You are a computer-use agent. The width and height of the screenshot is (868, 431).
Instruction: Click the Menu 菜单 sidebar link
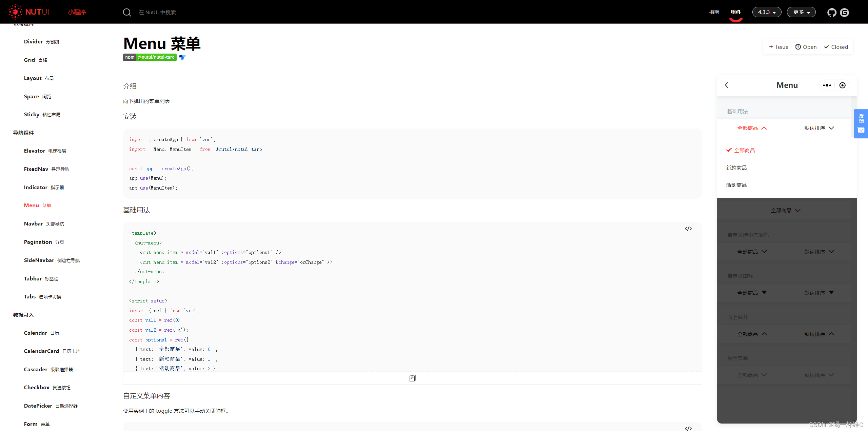(37, 205)
